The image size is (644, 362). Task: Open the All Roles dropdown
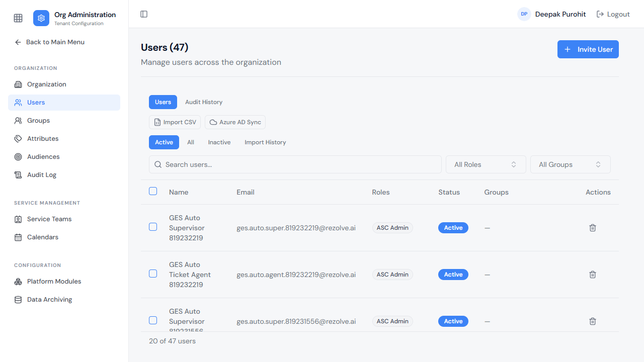tap(486, 164)
